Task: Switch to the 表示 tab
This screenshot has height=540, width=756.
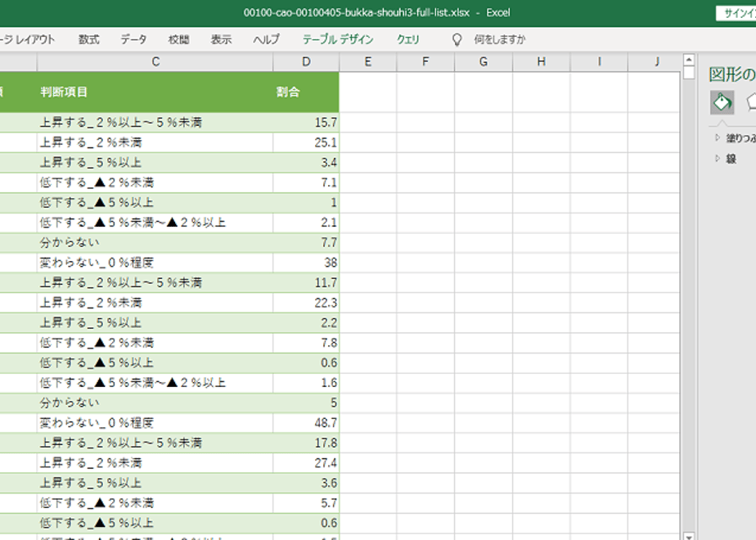Action: (221, 39)
